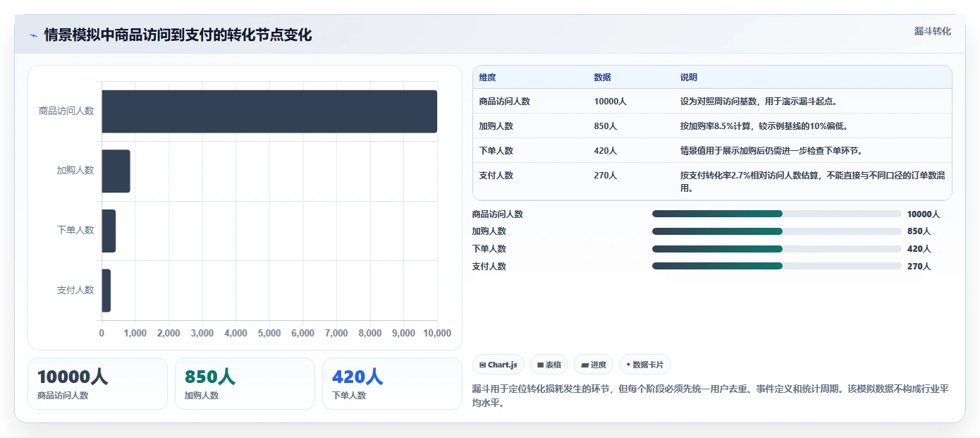Click the 下单人数 label in the progress list
Screen dimensions: 980x438
click(x=489, y=249)
